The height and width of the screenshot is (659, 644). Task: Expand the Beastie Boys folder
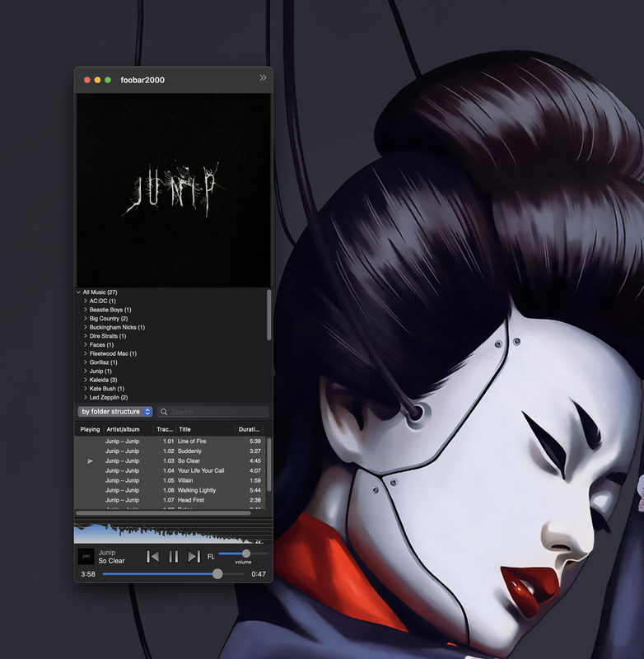(86, 310)
